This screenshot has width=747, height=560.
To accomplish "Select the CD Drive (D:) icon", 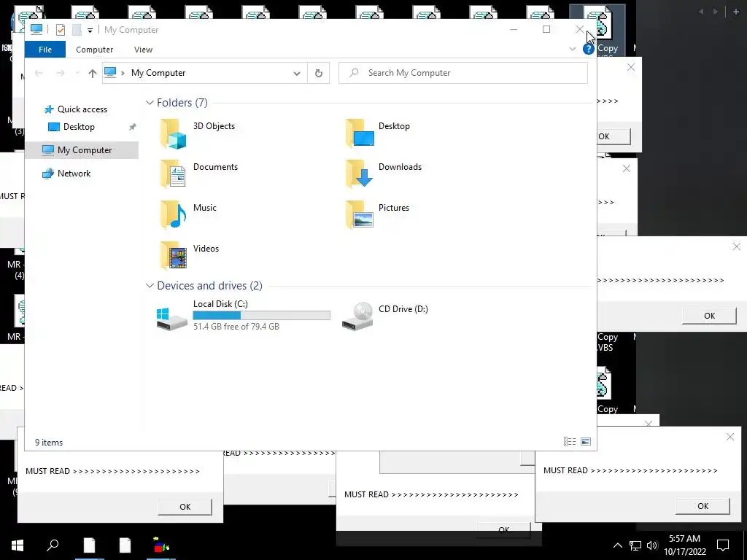I will pyautogui.click(x=357, y=316).
